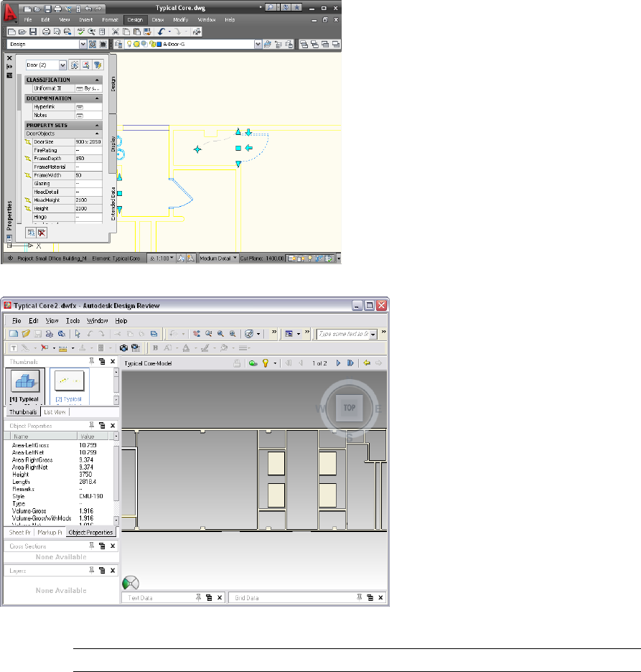Click the Steering Wheel icon in Design Review toolbar
This screenshot has height=672, width=641.
point(249,334)
